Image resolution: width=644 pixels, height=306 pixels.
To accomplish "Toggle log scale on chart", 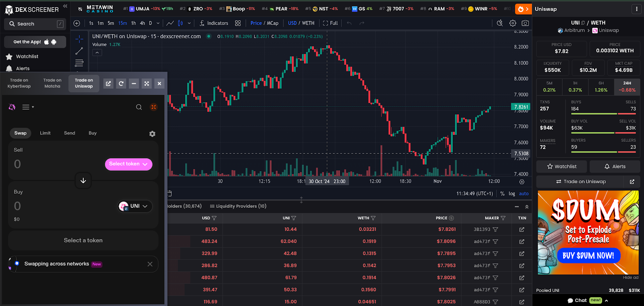I will [x=512, y=194].
